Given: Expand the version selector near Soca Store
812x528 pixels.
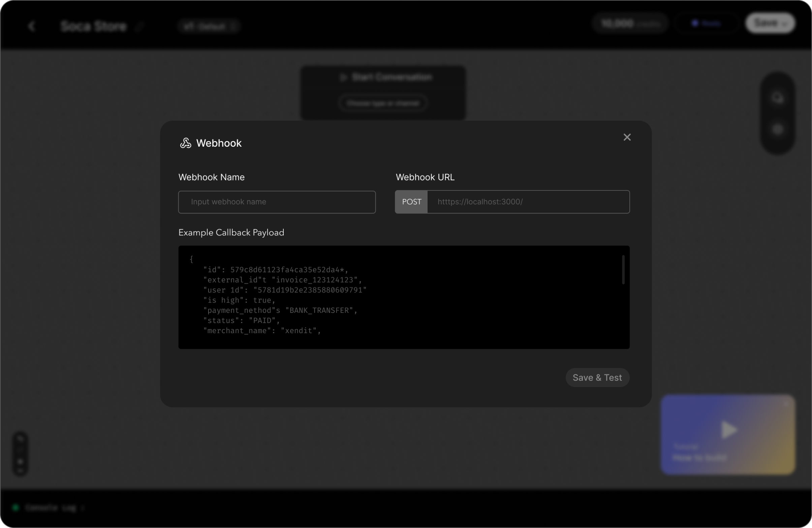Looking at the screenshot, I should click(x=209, y=26).
